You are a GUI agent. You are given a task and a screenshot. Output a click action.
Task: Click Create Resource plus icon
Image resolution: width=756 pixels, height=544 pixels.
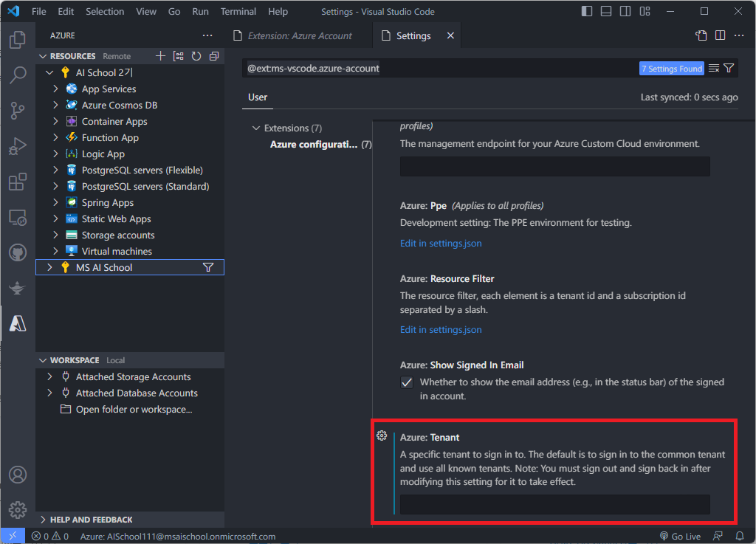(x=160, y=56)
